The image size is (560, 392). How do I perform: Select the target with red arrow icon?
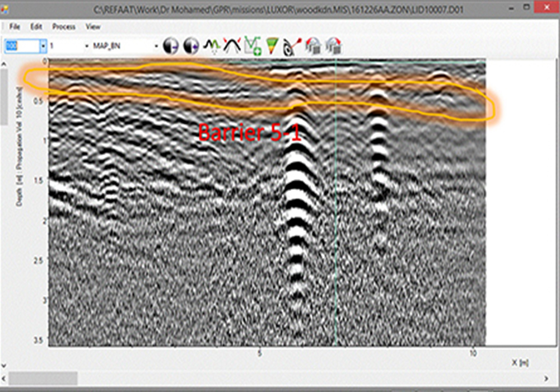tap(292, 46)
